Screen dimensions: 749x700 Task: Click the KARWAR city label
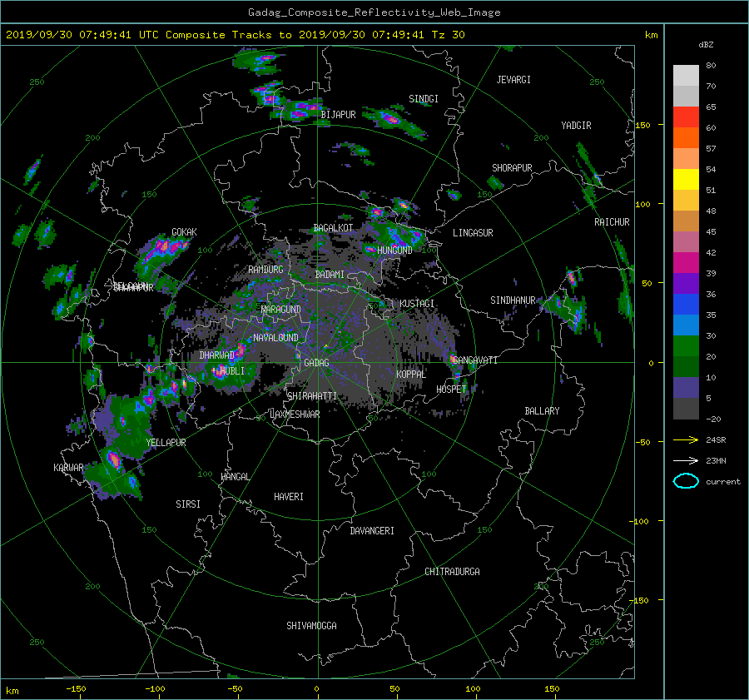[x=68, y=467]
